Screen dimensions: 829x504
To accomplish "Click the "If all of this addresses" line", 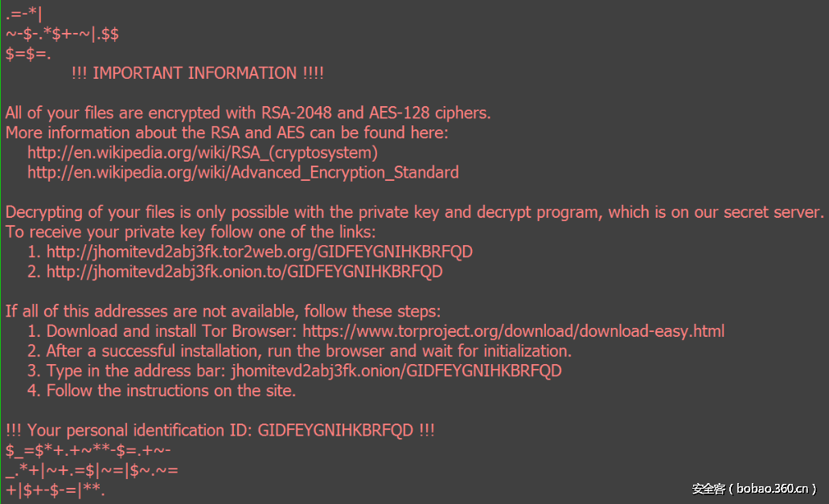I will (223, 311).
